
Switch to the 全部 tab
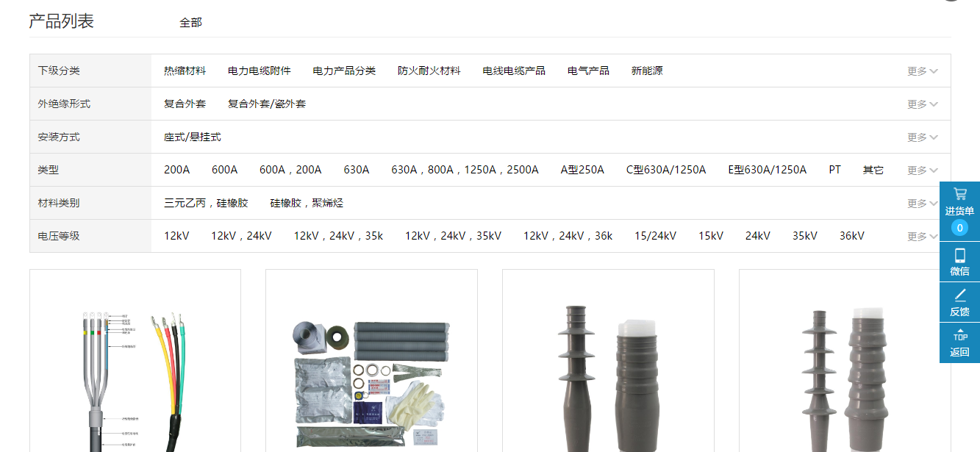click(190, 23)
